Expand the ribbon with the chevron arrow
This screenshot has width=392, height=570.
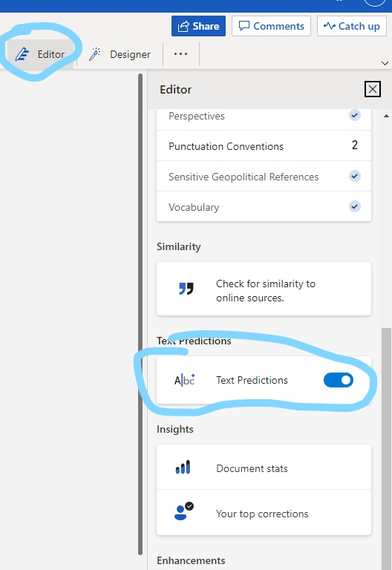tap(385, 63)
